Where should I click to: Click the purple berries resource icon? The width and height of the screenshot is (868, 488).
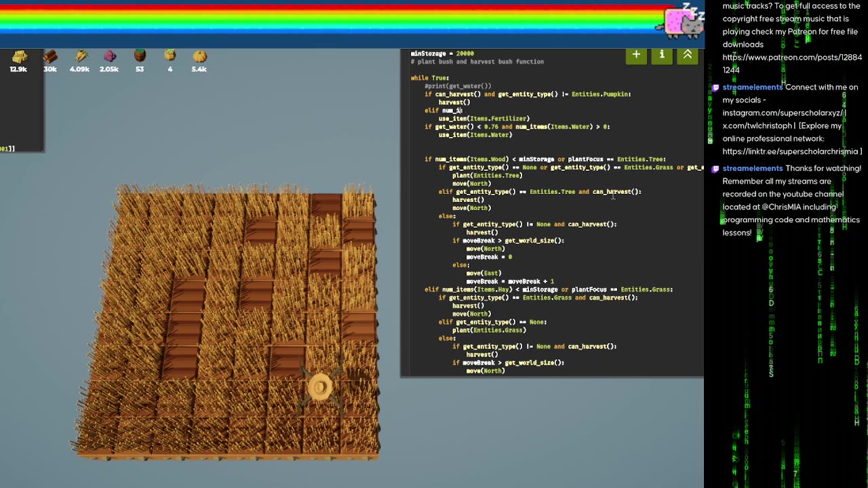coord(110,57)
